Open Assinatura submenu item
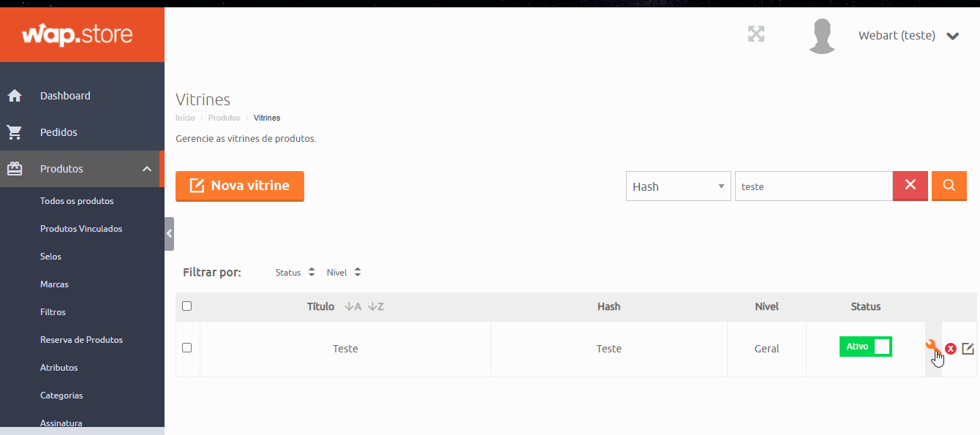 [61, 423]
